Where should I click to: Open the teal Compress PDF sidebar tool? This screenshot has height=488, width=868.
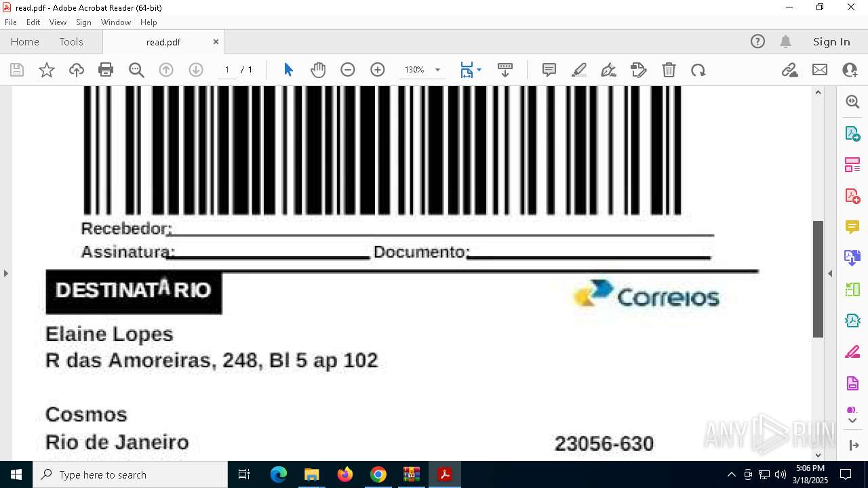pos(852,321)
